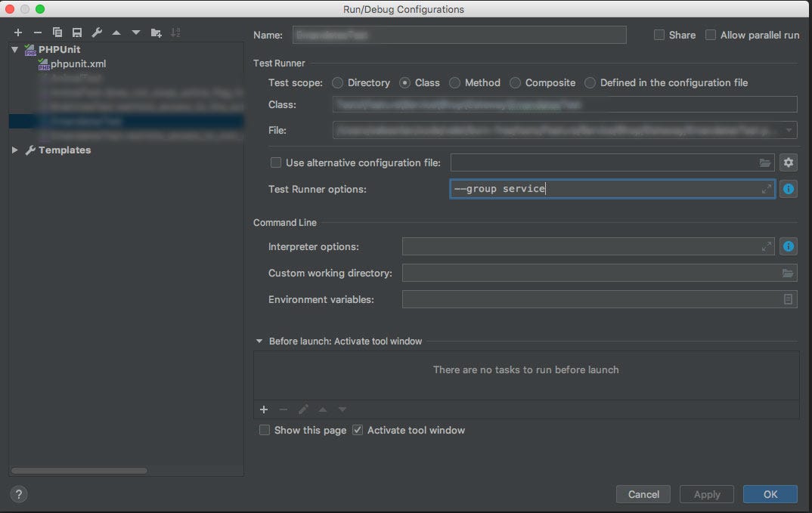This screenshot has height=513, width=812.
Task: Expand the Test Runner options field
Action: click(x=767, y=189)
